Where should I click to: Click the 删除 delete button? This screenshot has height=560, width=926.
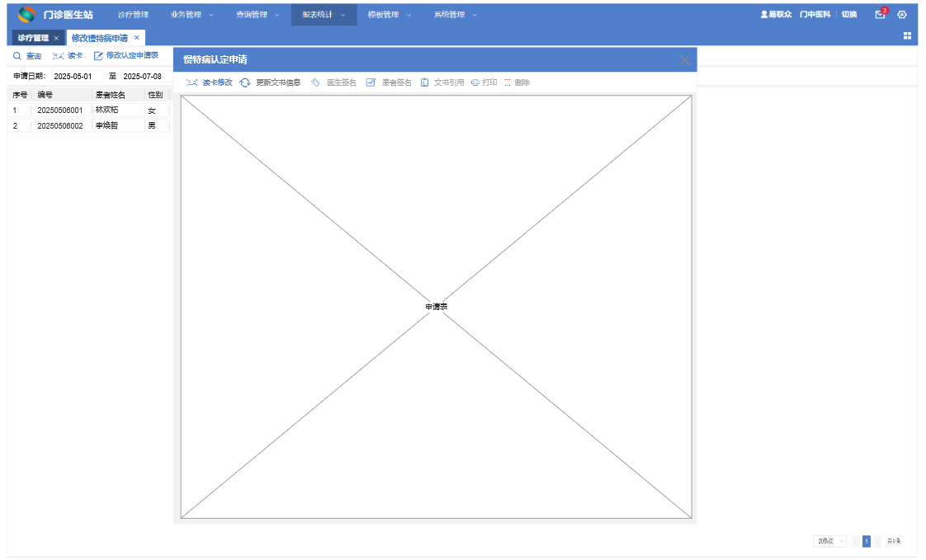pos(517,82)
